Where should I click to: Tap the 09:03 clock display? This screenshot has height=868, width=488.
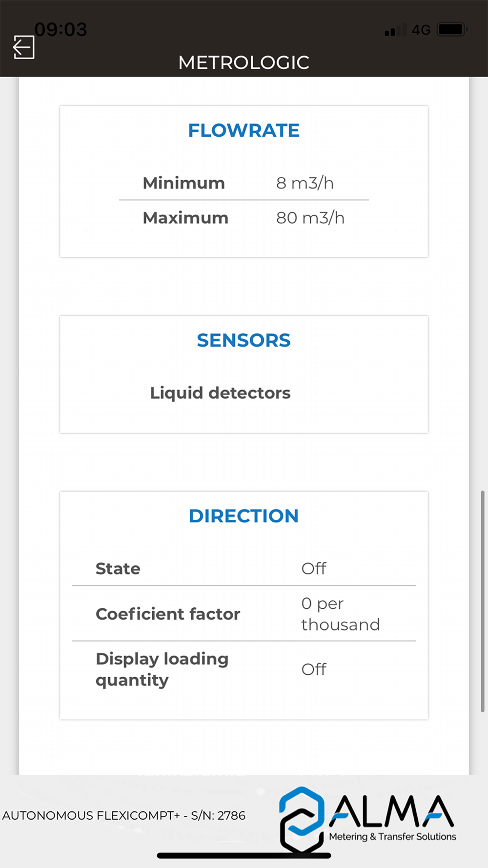coord(61,30)
